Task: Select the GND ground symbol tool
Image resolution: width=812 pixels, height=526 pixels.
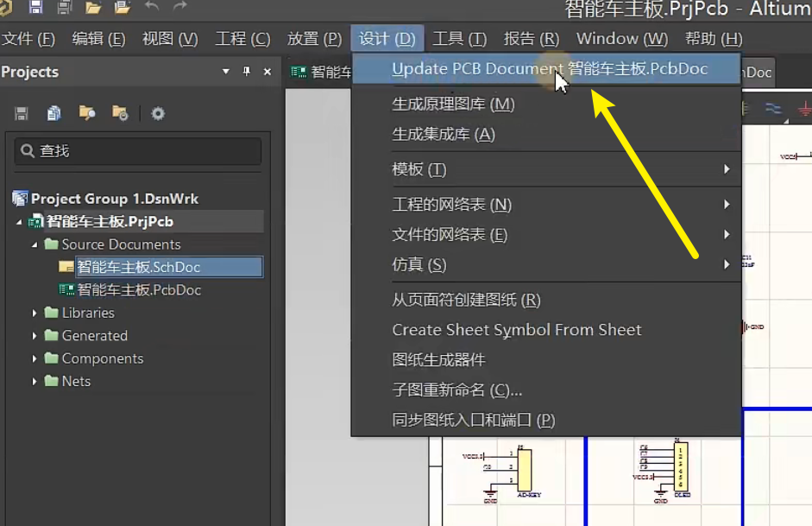Action: pos(804,109)
